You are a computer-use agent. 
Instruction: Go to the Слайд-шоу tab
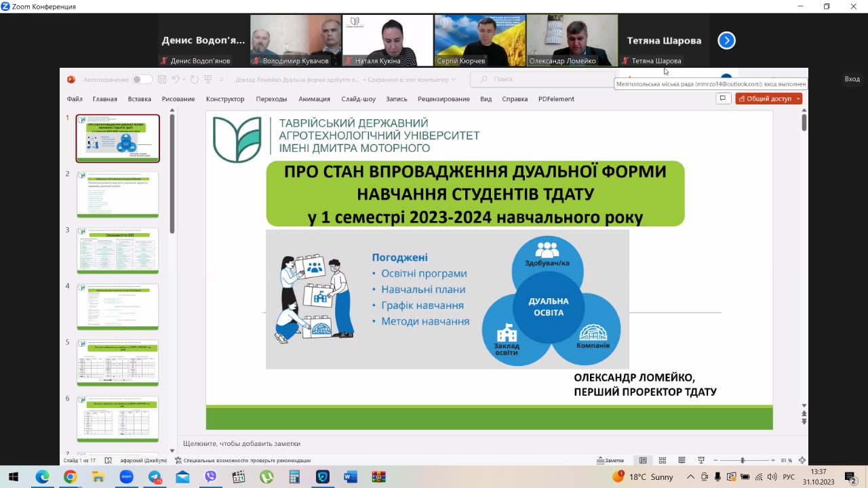[359, 99]
